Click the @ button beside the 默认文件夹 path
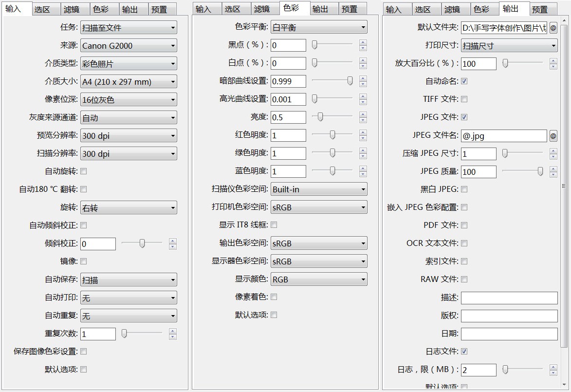 coord(553,28)
